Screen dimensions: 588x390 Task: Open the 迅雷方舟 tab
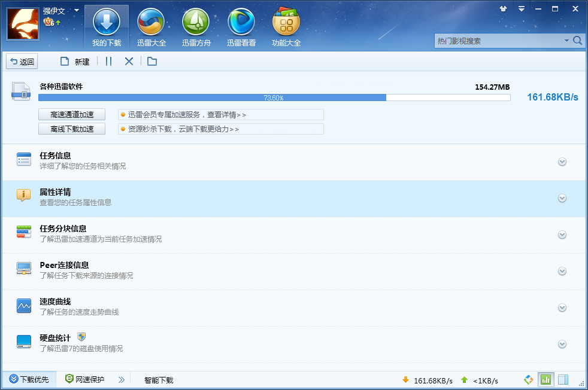coord(196,28)
